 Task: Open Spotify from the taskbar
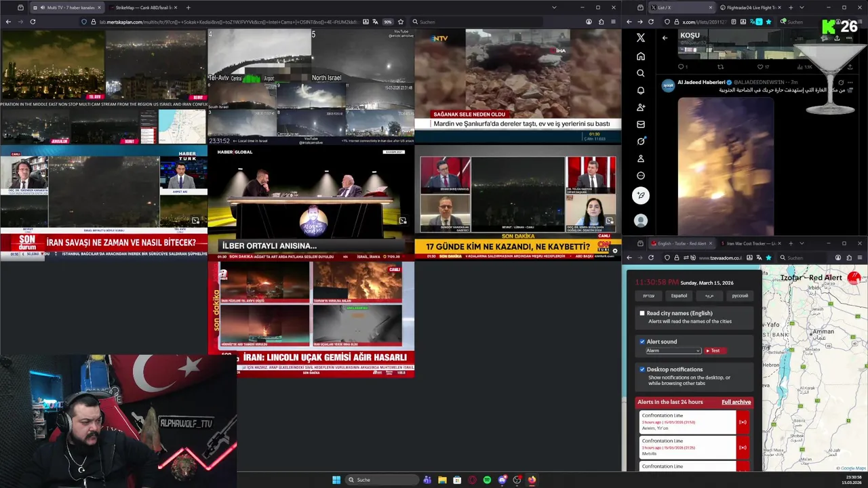pos(487,480)
